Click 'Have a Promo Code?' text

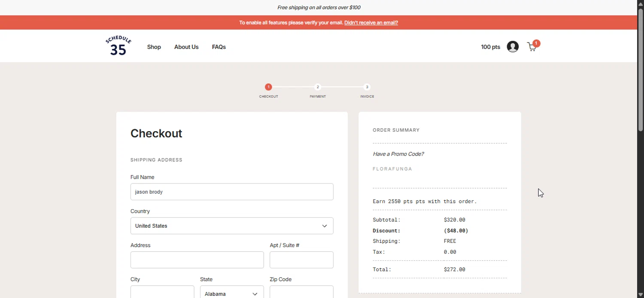pos(398,154)
